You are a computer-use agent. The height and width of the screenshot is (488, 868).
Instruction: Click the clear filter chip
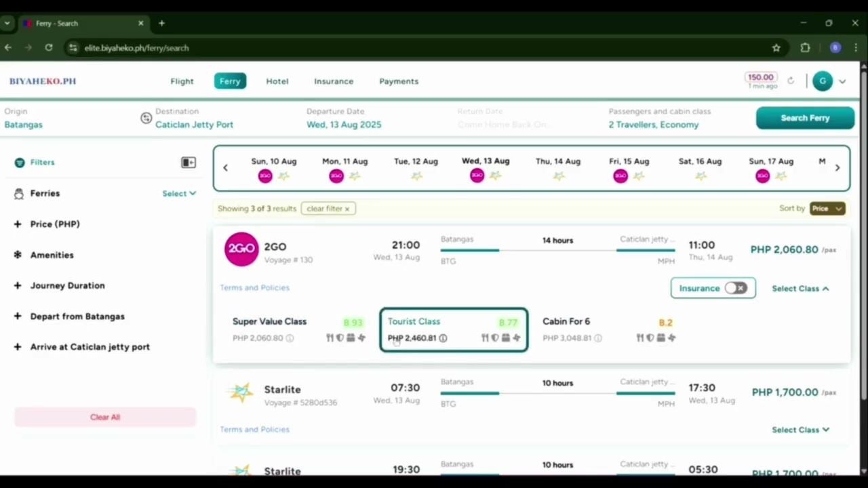[328, 209]
